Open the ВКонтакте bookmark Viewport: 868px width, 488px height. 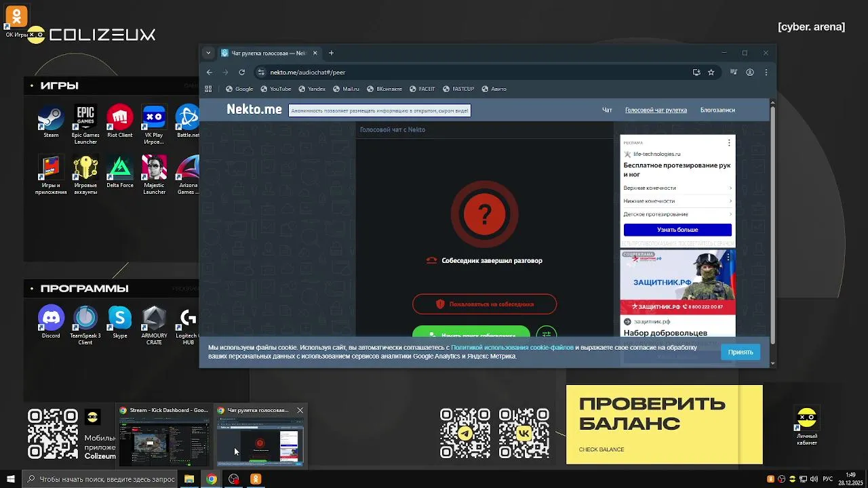point(384,89)
